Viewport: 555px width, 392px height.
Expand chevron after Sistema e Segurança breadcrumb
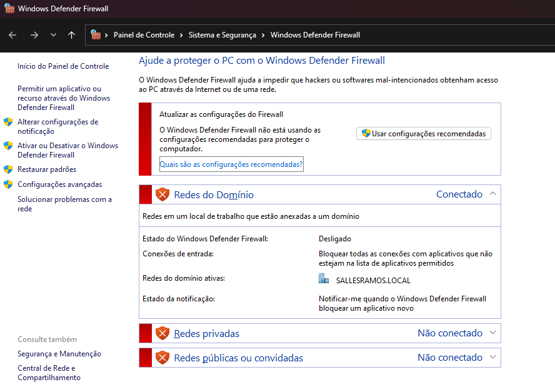pos(263,35)
